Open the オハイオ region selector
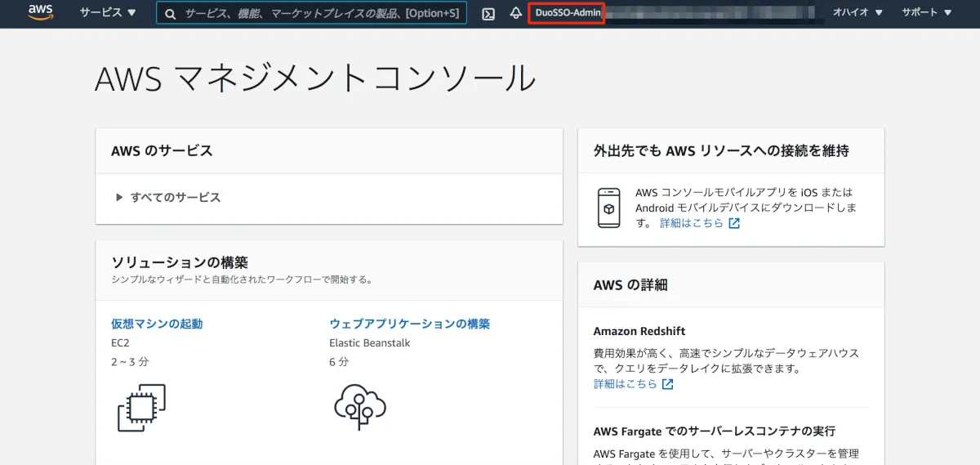This screenshot has width=980, height=465. 857,13
